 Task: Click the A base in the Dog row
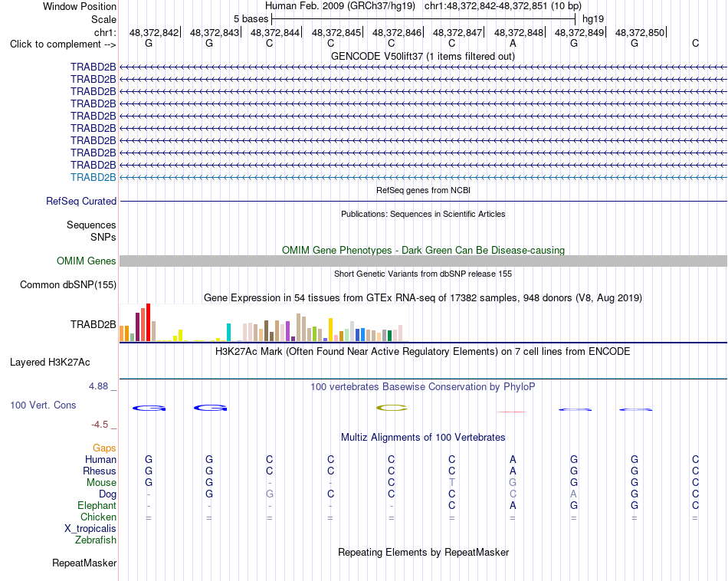(574, 494)
